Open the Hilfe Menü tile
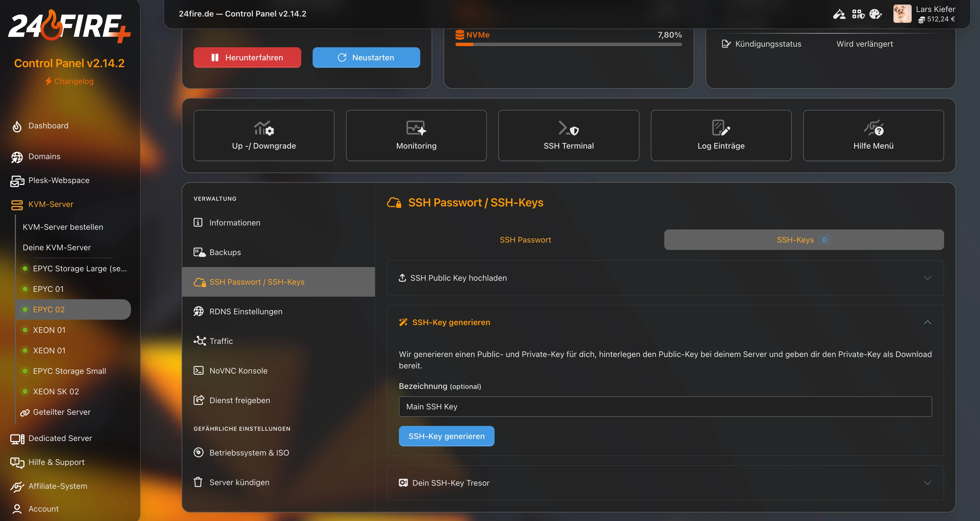The height and width of the screenshot is (521, 980). pyautogui.click(x=873, y=136)
